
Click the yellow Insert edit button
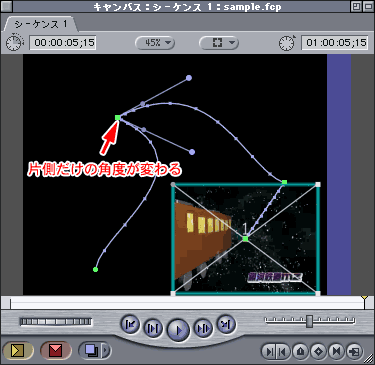(x=18, y=350)
